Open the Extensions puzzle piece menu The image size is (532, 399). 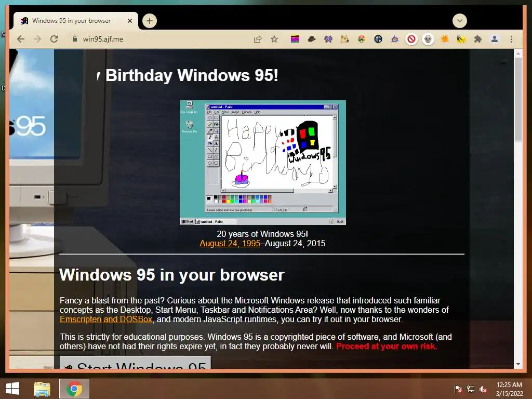(478, 39)
